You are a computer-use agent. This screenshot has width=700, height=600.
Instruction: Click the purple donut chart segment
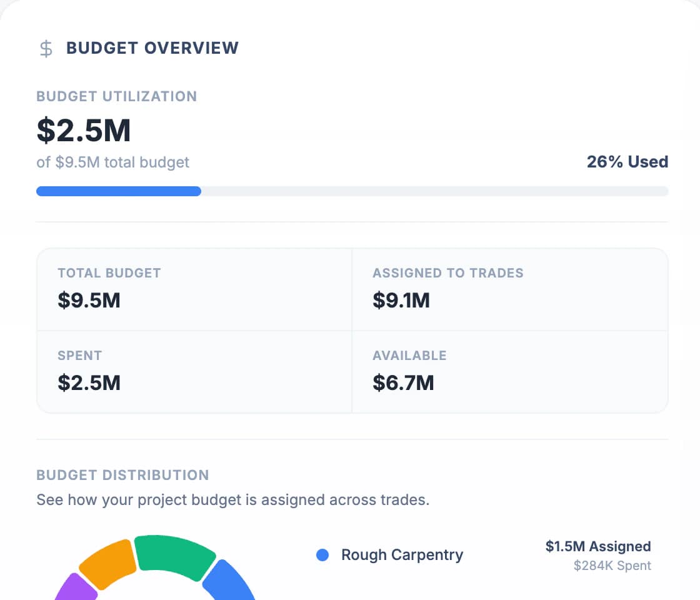77,588
